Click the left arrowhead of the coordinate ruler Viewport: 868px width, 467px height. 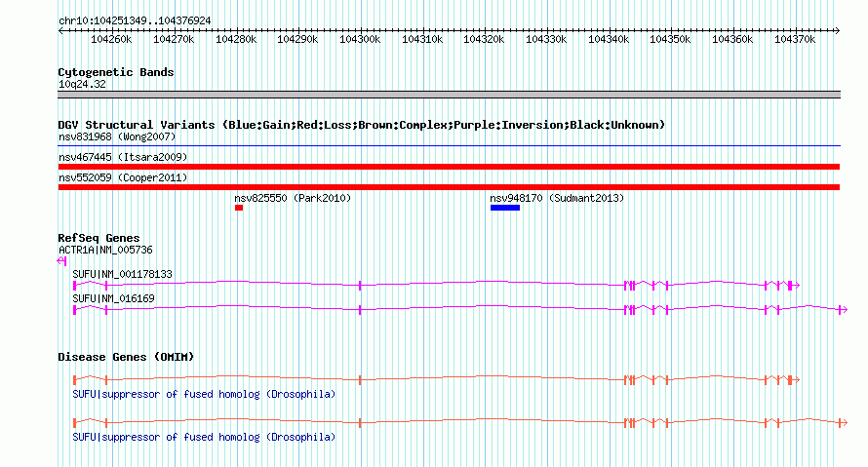(x=60, y=31)
